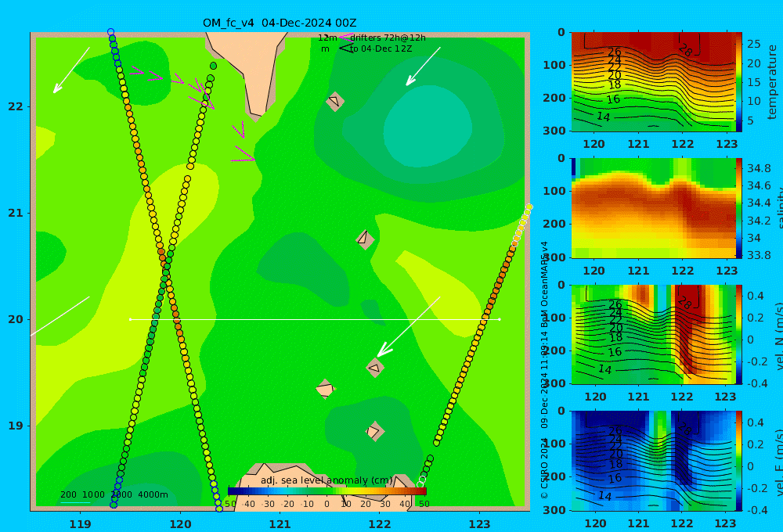Click the Taiwan landmass at the map's top
The width and height of the screenshot is (783, 532).
[251, 70]
